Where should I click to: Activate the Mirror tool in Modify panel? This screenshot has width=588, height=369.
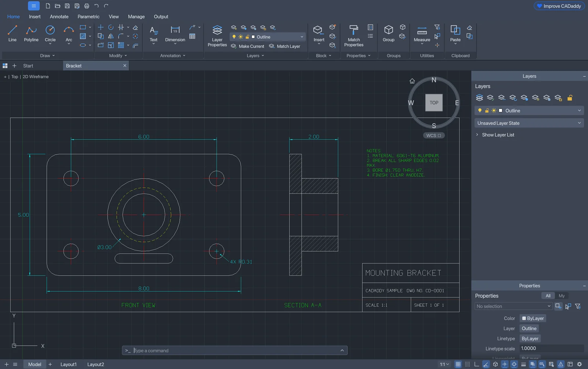pyautogui.click(x=111, y=36)
